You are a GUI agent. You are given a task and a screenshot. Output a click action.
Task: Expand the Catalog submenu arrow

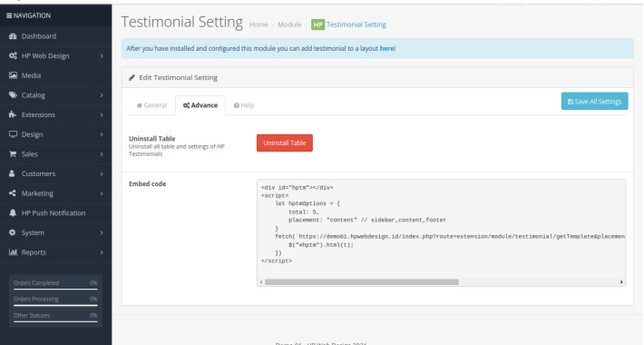(x=102, y=95)
